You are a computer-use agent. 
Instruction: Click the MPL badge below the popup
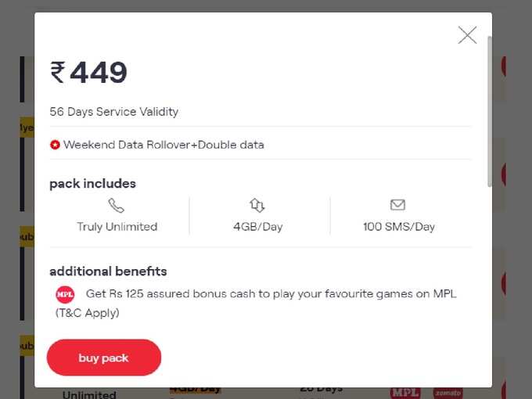[405, 393]
